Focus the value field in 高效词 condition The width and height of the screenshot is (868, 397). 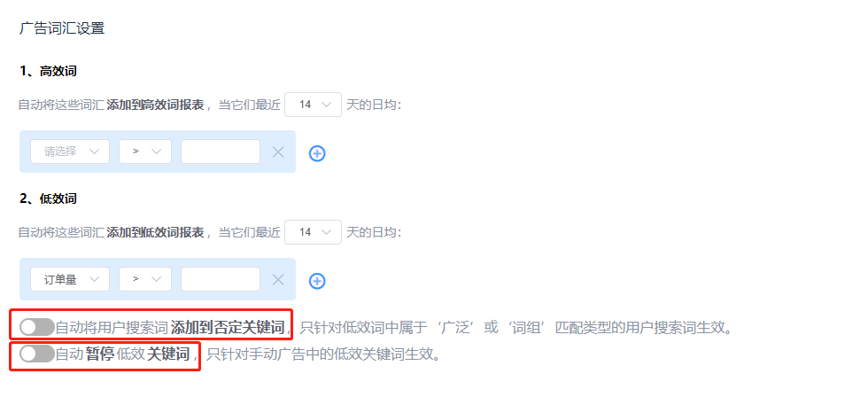221,152
